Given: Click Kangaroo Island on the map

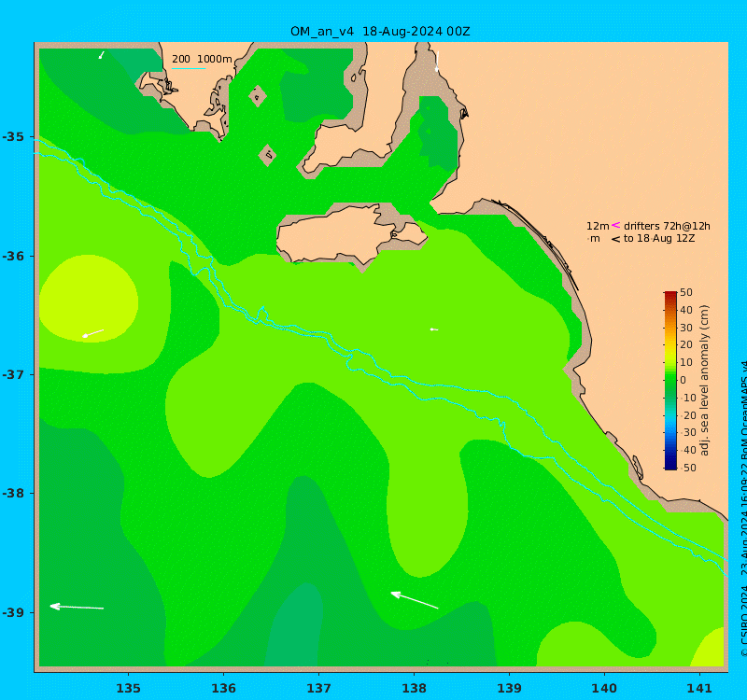Looking at the screenshot, I should pyautogui.click(x=350, y=235).
